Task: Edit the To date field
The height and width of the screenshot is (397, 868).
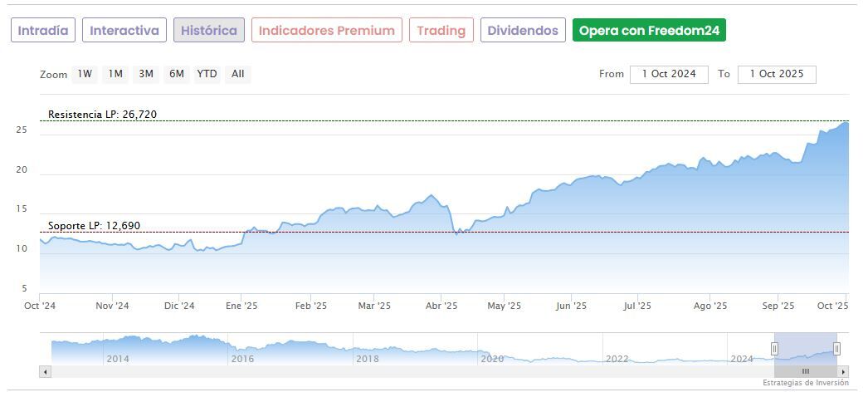Action: pyautogui.click(x=776, y=74)
